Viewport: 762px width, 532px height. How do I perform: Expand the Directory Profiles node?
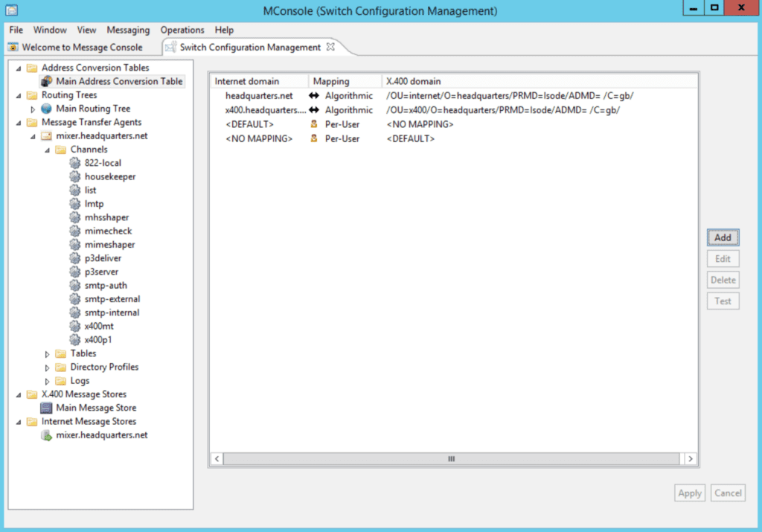[x=47, y=367]
